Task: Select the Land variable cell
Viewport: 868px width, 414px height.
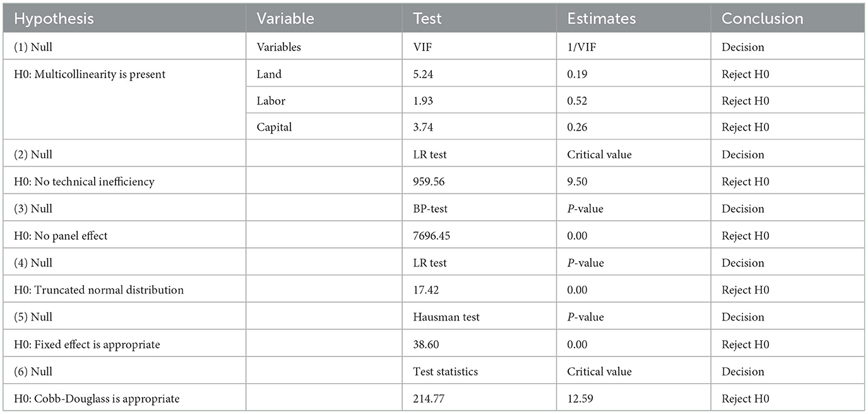Action: tap(324, 74)
